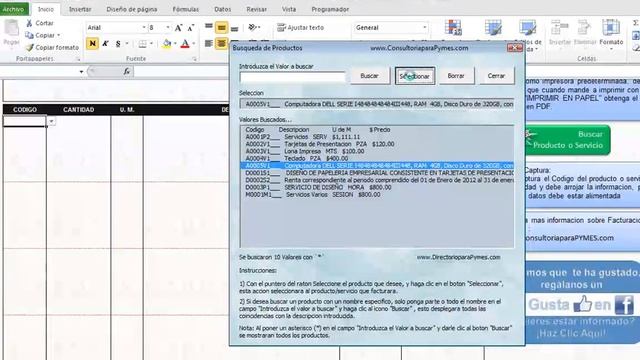This screenshot has width=640, height=360.
Task: Click the Copiar formato paintbrush icon
Action: 29,47
